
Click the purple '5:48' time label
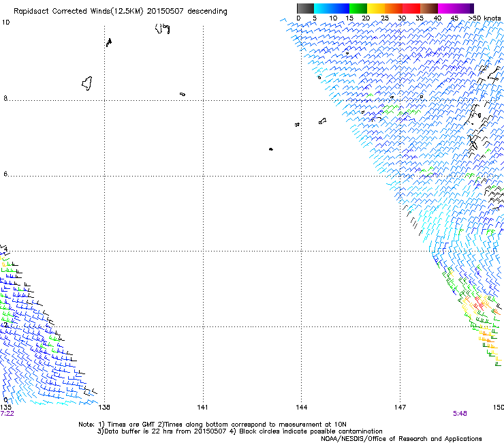point(460,414)
